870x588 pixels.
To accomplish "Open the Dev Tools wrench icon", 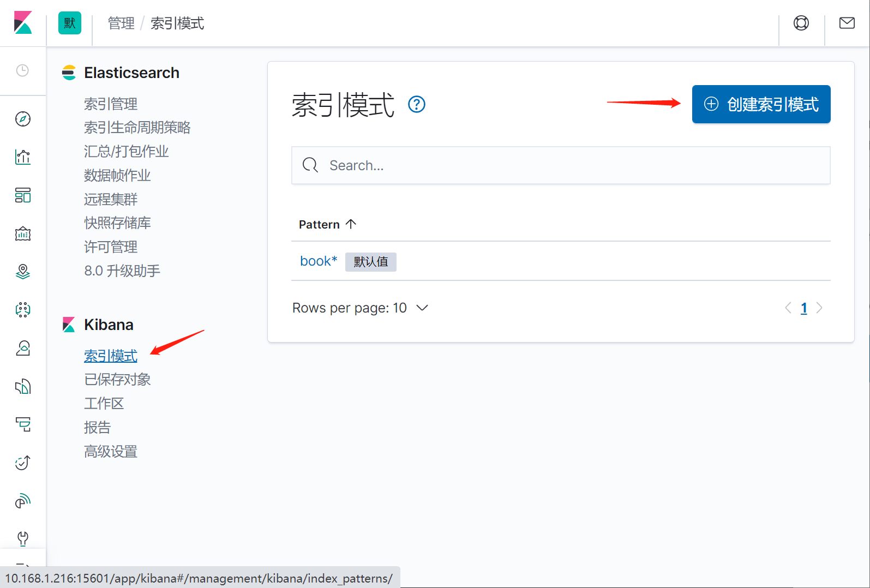I will point(23,538).
